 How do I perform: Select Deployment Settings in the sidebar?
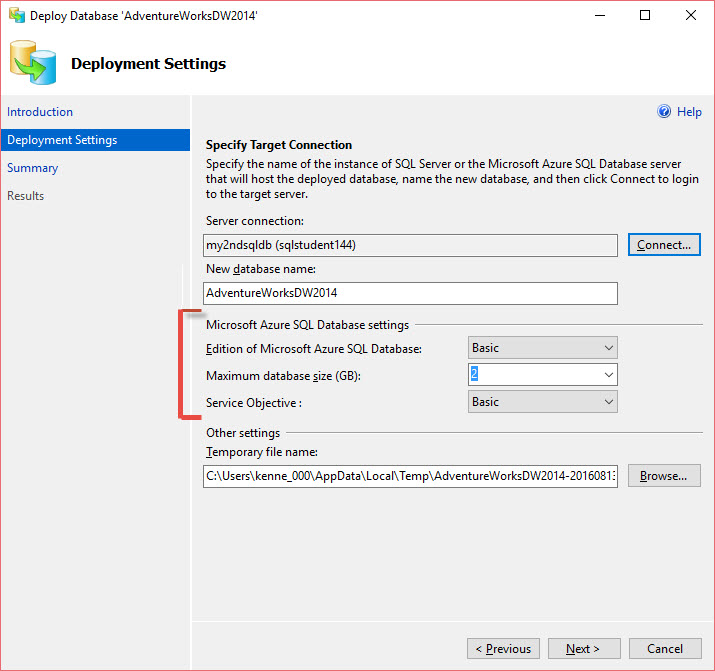pos(62,140)
